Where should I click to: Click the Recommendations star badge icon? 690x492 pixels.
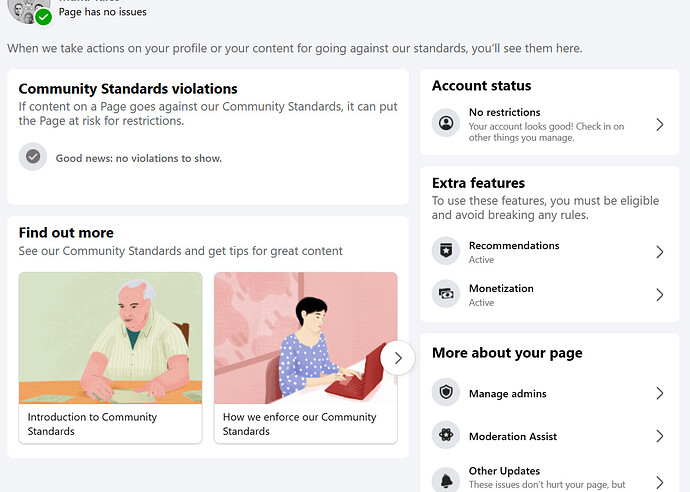446,251
